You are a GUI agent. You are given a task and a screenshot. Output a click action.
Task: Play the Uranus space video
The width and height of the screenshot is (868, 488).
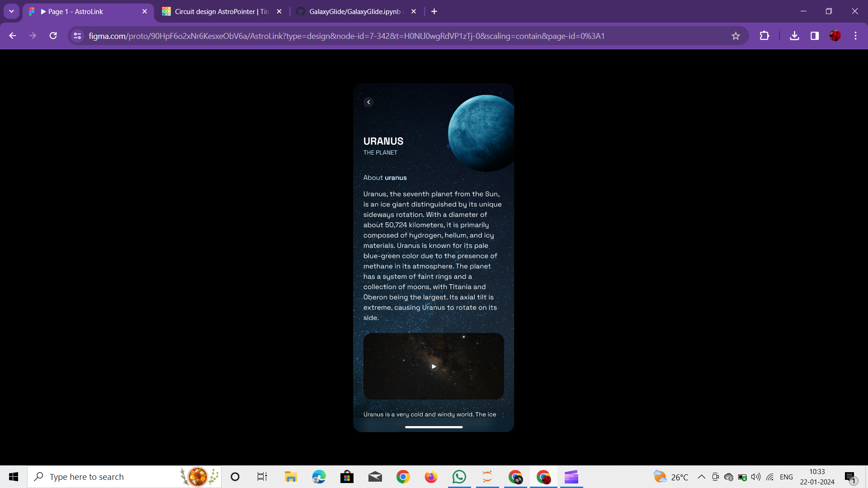(x=434, y=366)
